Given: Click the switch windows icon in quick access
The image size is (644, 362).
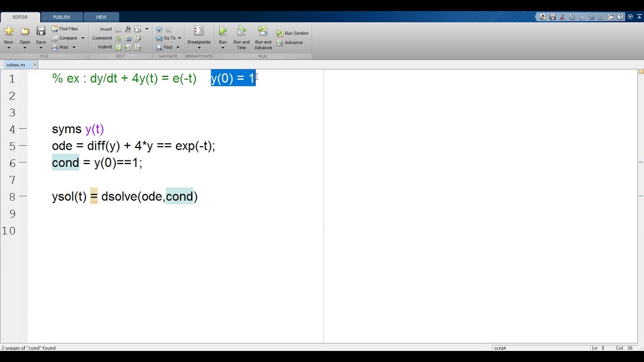Looking at the screenshot, I should click(611, 17).
